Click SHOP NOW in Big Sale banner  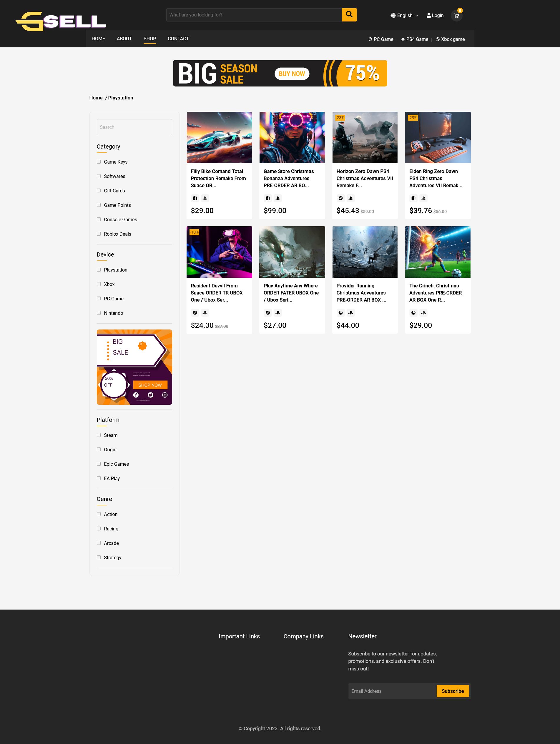click(x=150, y=385)
